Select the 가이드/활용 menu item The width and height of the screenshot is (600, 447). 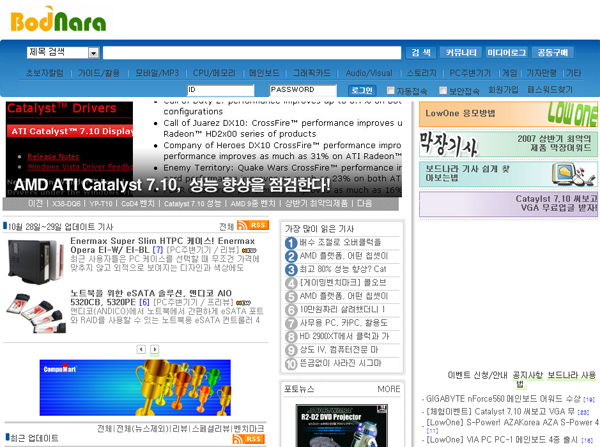pyautogui.click(x=99, y=73)
